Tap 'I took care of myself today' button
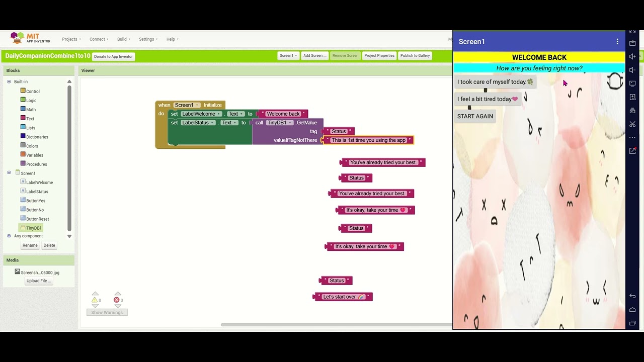This screenshot has width=644, height=362. point(495,82)
